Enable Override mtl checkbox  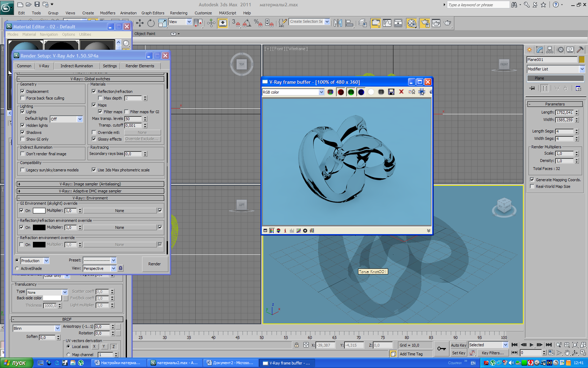(94, 132)
